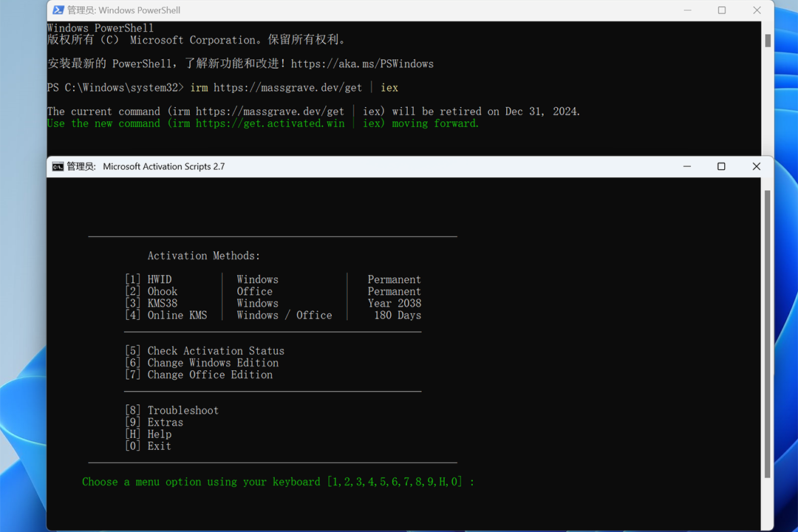Click the [0] Exit option

(148, 446)
